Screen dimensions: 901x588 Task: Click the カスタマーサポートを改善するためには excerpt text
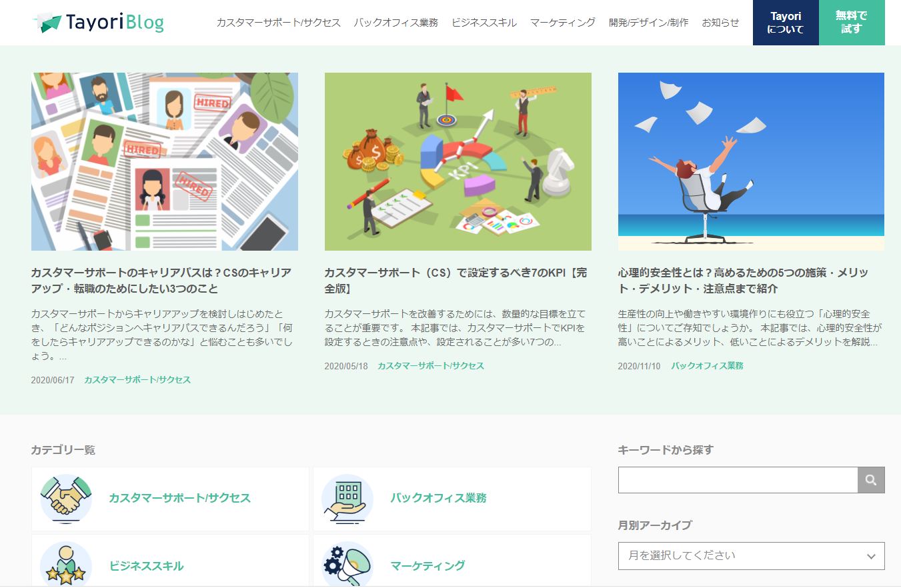456,328
